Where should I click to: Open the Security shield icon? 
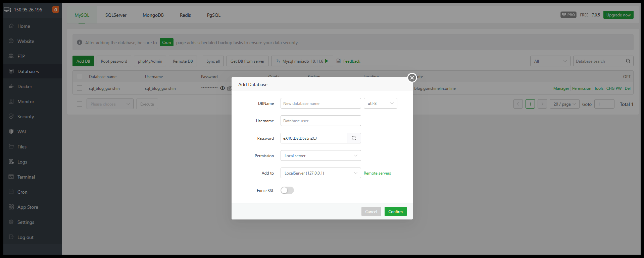11,117
